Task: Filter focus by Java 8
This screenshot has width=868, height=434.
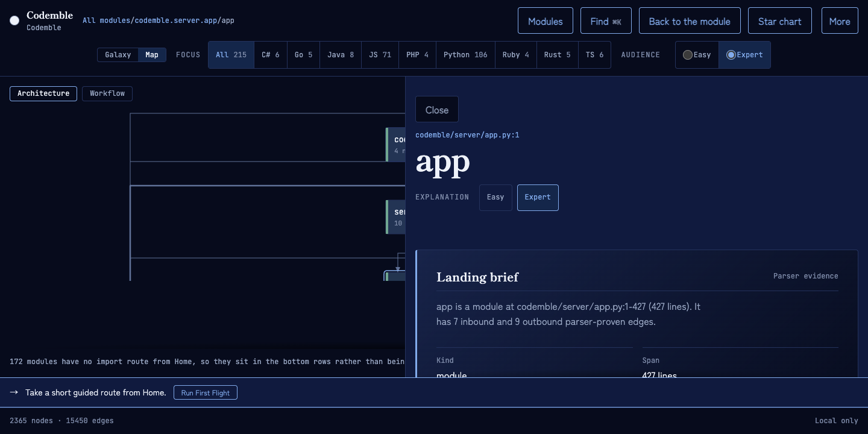Action: pyautogui.click(x=341, y=55)
